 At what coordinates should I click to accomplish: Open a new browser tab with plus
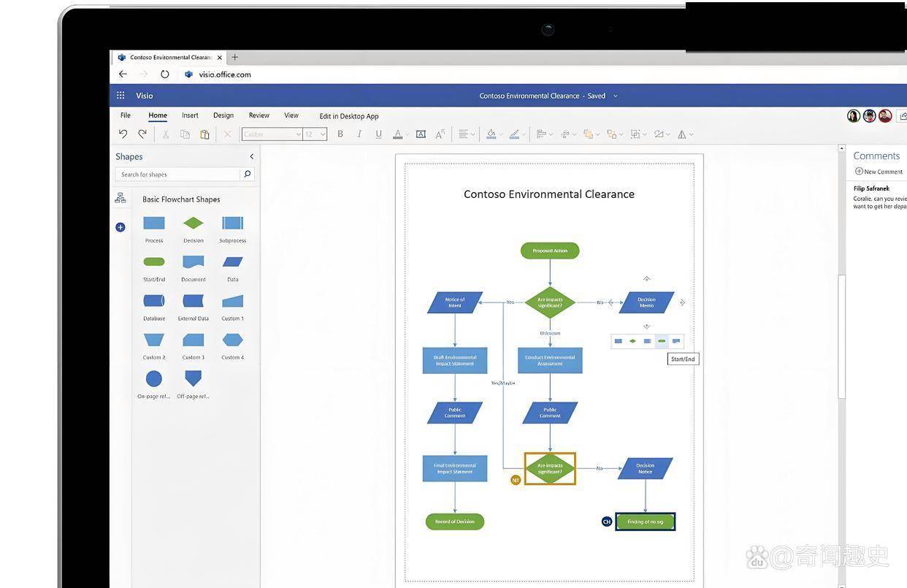coord(235,57)
